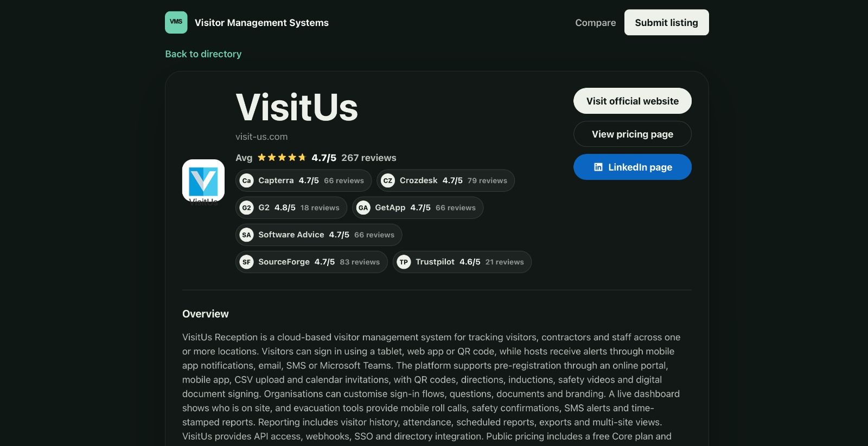This screenshot has width=868, height=446.
Task: Open the GetApp 66 reviews chip
Action: 418,208
